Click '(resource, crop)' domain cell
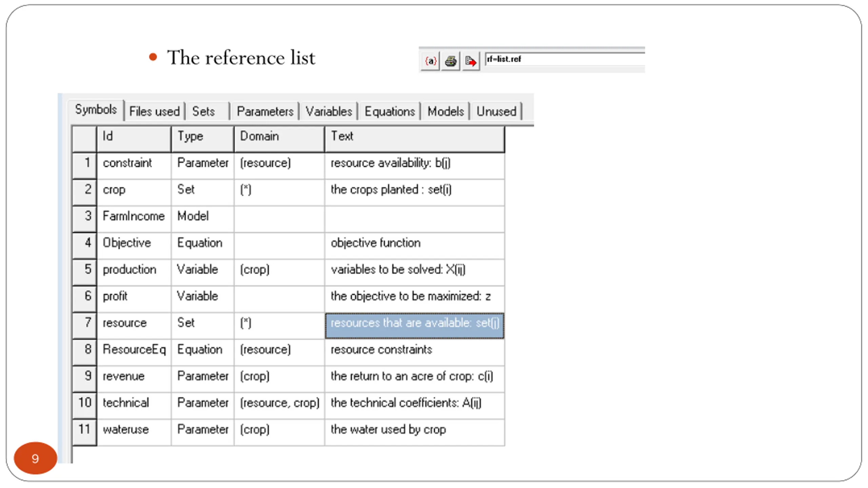 [x=279, y=406]
